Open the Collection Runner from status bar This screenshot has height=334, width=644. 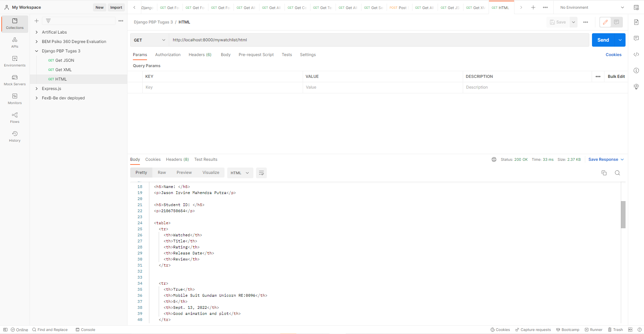click(x=593, y=330)
